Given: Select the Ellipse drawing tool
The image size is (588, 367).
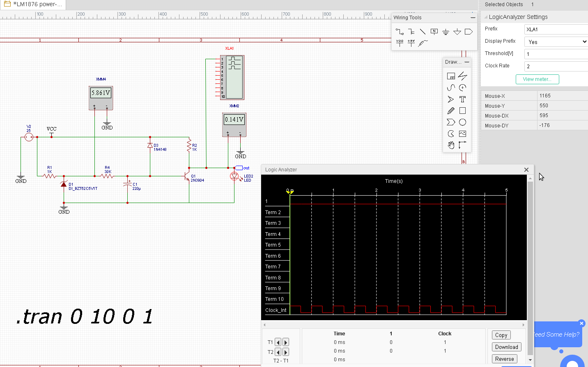Looking at the screenshot, I should coord(462,122).
